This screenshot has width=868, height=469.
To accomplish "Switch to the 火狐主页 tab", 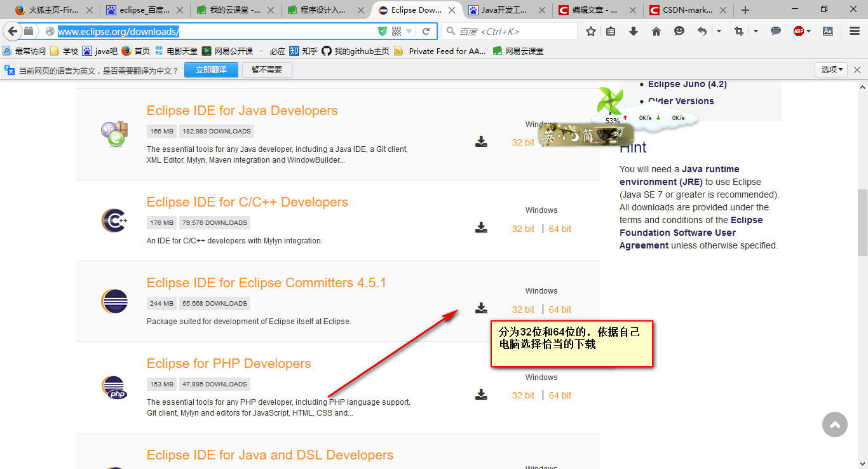I will [54, 10].
